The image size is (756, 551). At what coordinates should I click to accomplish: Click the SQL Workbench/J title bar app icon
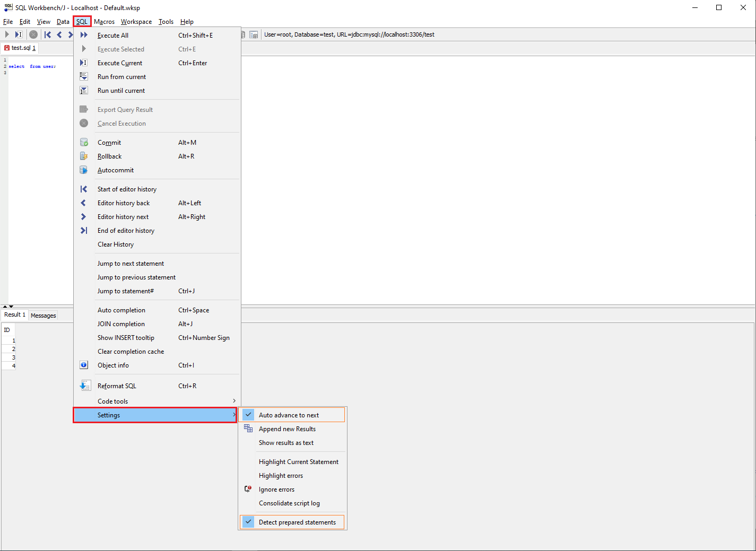pos(8,7)
